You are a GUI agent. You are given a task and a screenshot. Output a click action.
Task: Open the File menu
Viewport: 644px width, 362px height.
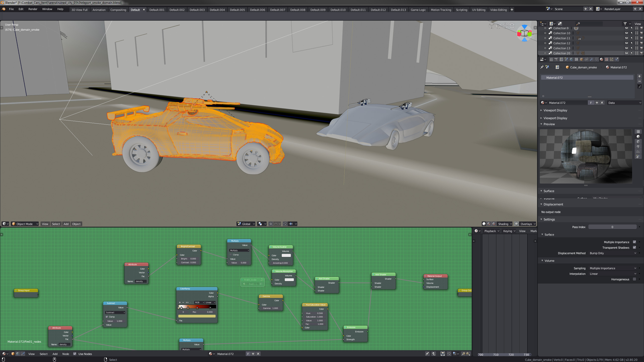coord(11,9)
